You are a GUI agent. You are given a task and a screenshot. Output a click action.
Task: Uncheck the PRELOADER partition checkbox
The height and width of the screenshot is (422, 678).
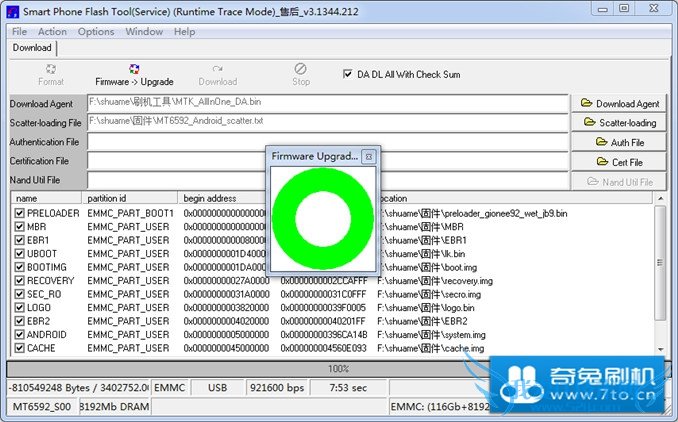coord(20,213)
